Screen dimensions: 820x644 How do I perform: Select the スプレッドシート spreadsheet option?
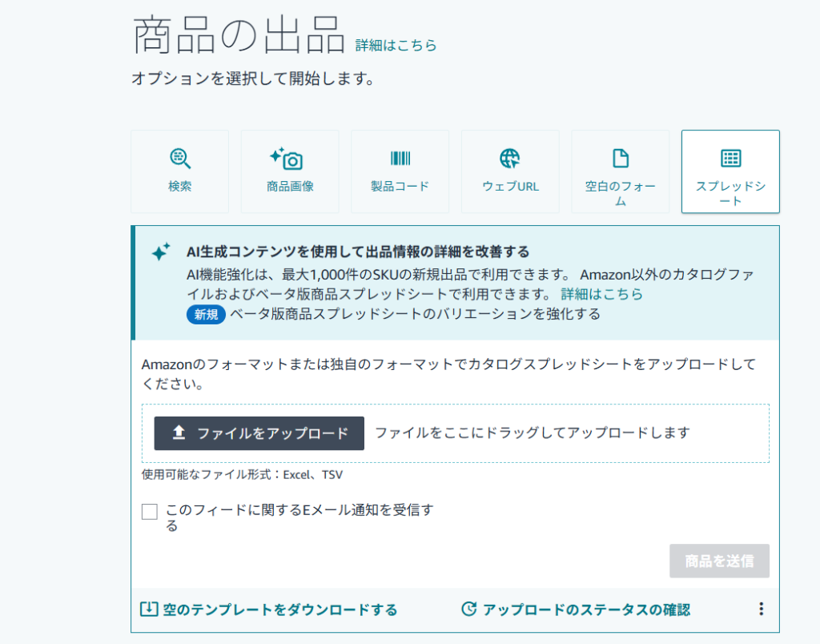click(730, 171)
